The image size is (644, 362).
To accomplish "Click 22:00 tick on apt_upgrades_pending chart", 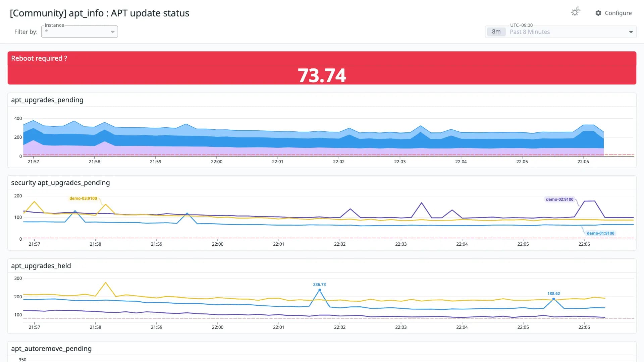I will pos(216,162).
